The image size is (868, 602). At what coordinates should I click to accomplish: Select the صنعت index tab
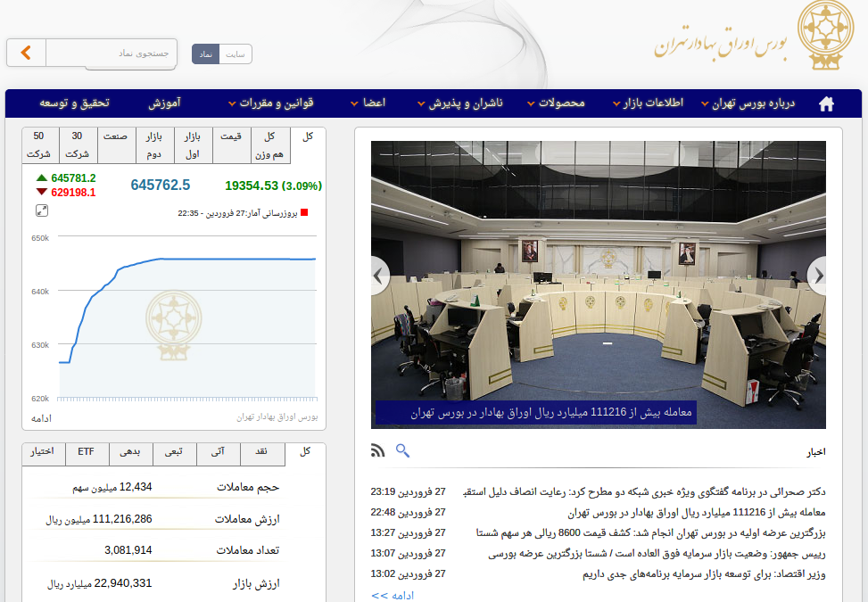point(116,145)
